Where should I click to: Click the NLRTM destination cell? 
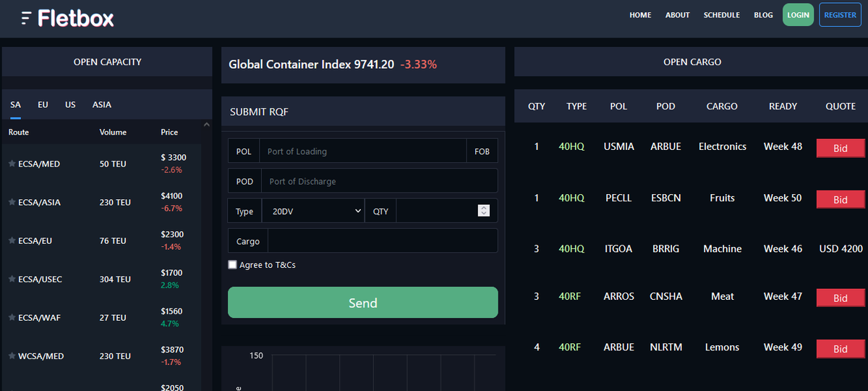(665, 347)
